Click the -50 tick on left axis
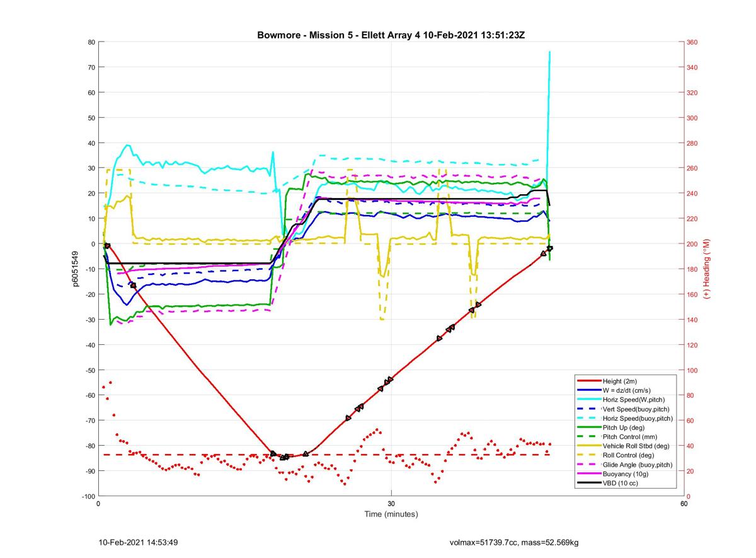The image size is (756, 558). click(89, 370)
